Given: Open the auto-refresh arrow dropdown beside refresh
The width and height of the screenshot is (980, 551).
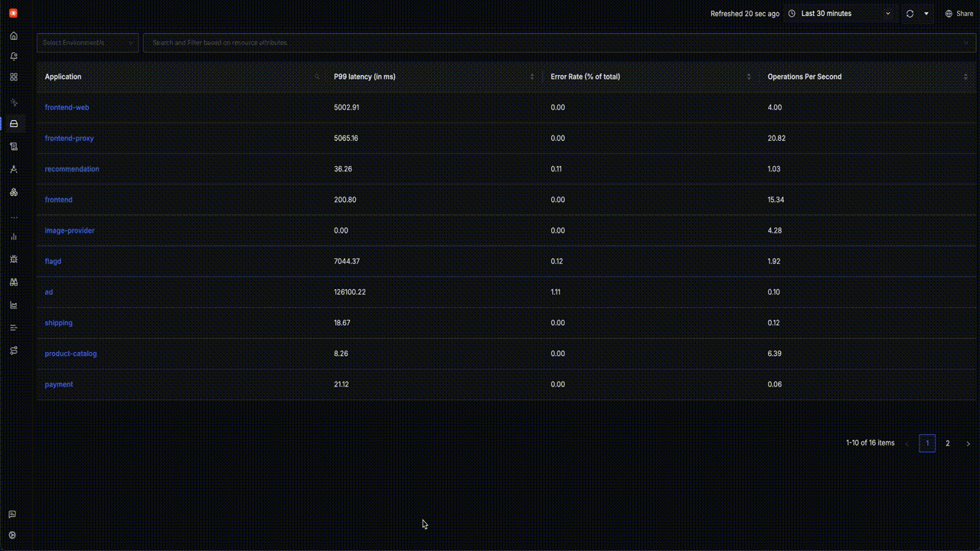Looking at the screenshot, I should point(926,14).
